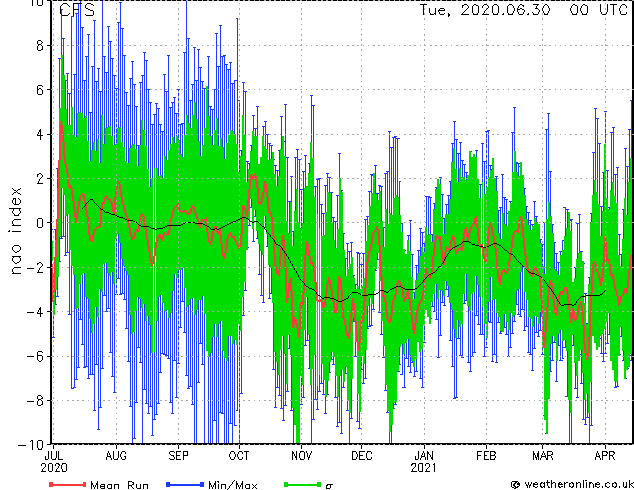Select the AUG axis label

(x=116, y=456)
